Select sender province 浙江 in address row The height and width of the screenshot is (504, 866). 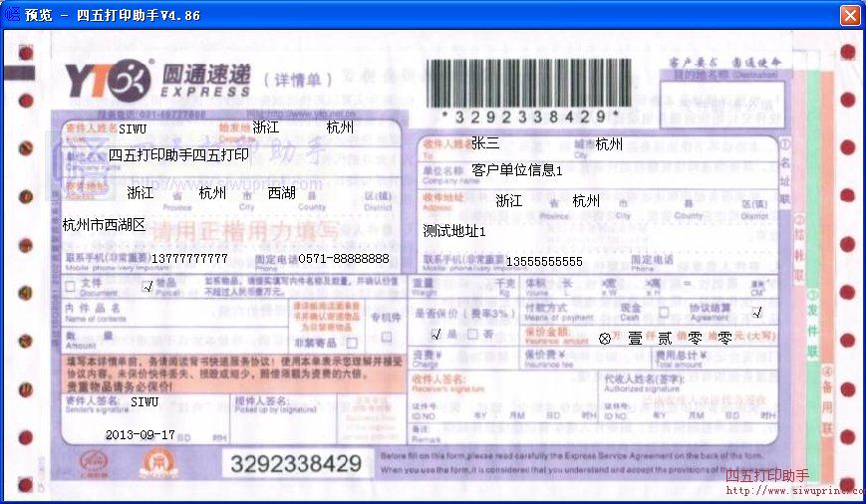click(141, 192)
